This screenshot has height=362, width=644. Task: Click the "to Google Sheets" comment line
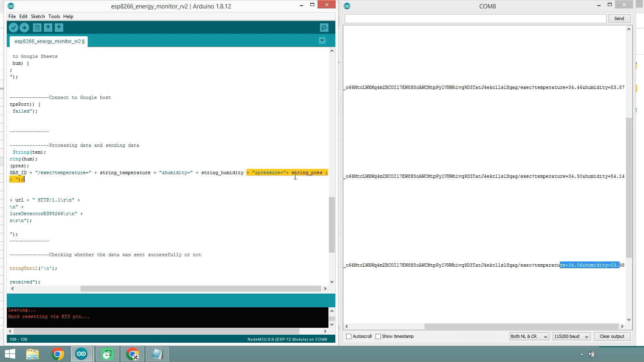click(x=35, y=56)
